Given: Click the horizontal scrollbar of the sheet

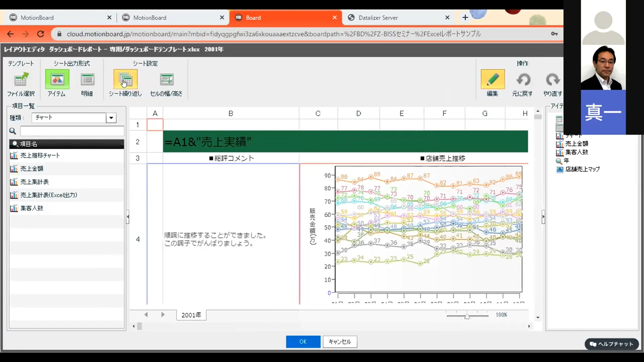Looking at the screenshot, I should pos(332,326).
